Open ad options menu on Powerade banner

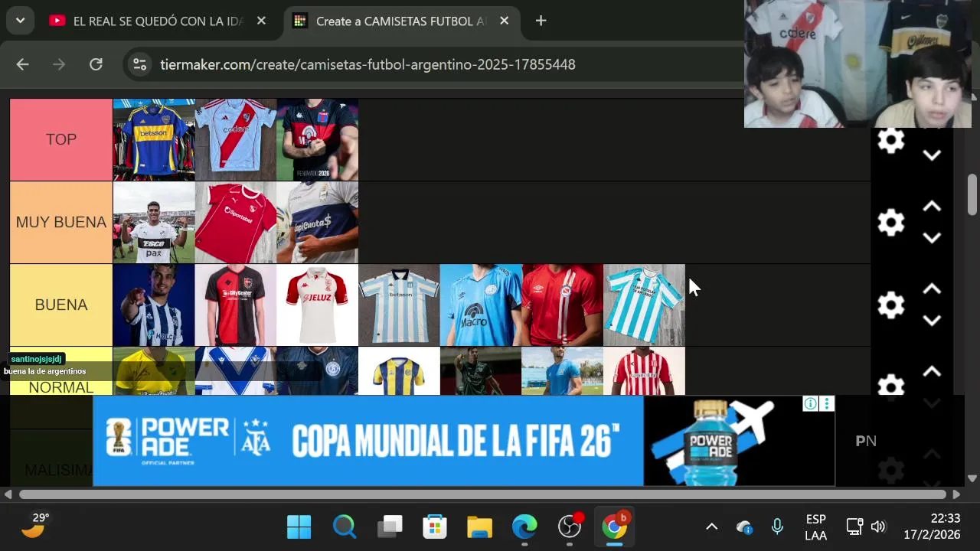click(x=826, y=403)
